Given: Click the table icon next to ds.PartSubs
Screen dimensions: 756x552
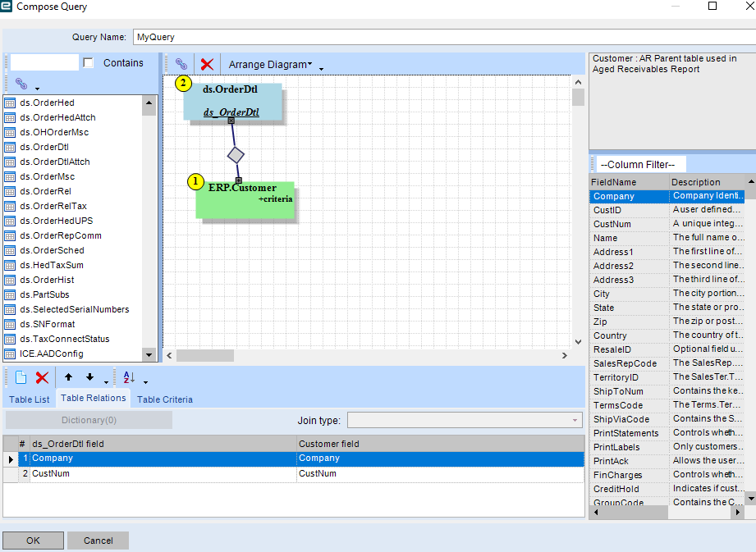Looking at the screenshot, I should pyautogui.click(x=10, y=294).
